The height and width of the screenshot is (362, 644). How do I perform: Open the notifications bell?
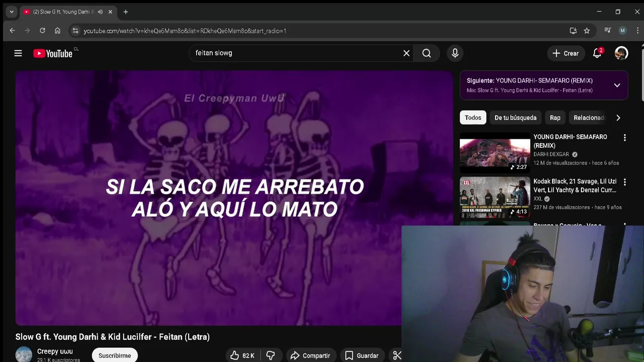coord(597,53)
